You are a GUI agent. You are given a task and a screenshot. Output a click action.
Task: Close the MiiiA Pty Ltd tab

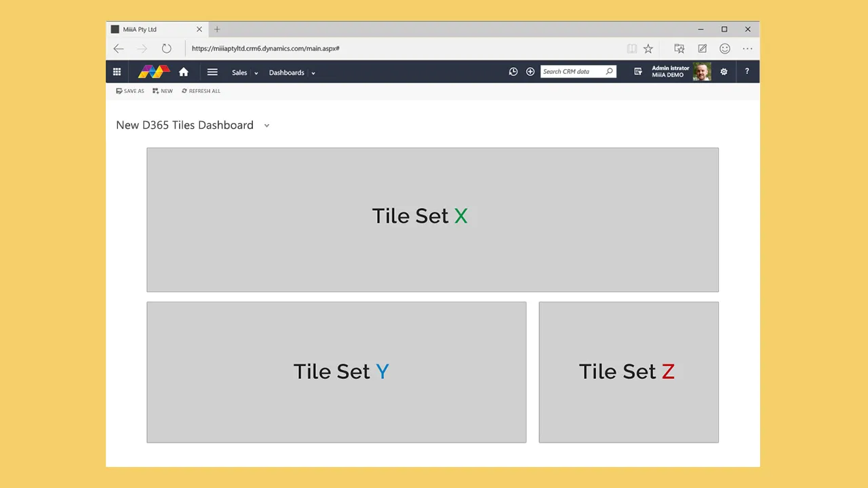pos(199,29)
